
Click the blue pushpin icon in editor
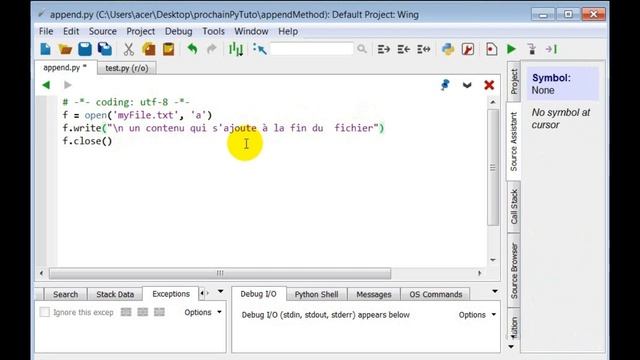(x=445, y=85)
